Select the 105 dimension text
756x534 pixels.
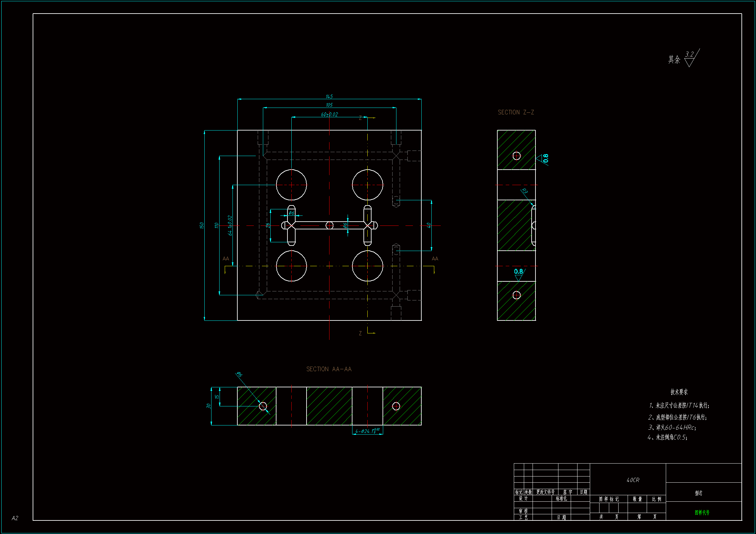pyautogui.click(x=329, y=105)
